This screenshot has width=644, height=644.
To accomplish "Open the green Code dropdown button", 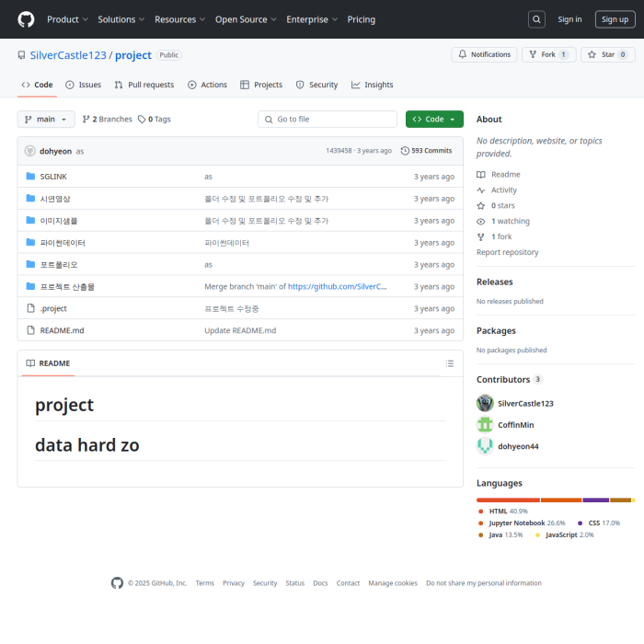I will tap(434, 119).
